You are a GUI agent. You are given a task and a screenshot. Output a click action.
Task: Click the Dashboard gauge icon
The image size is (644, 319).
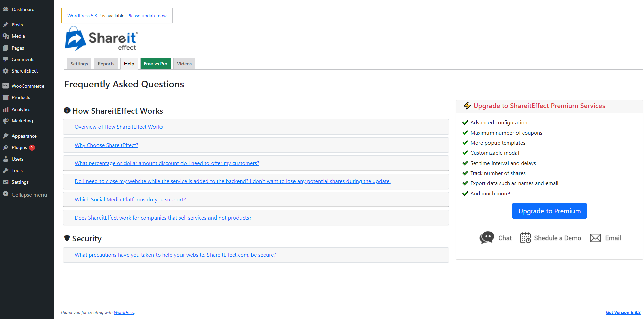[x=6, y=9]
